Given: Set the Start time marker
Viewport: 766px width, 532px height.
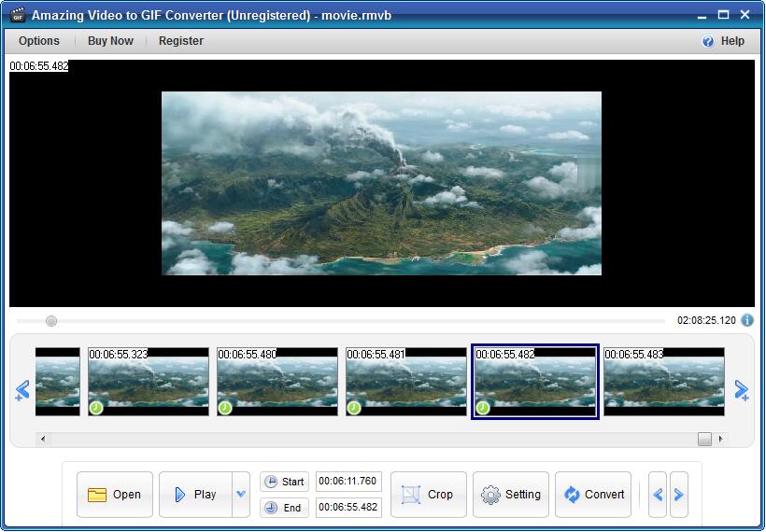Looking at the screenshot, I should coord(284,482).
